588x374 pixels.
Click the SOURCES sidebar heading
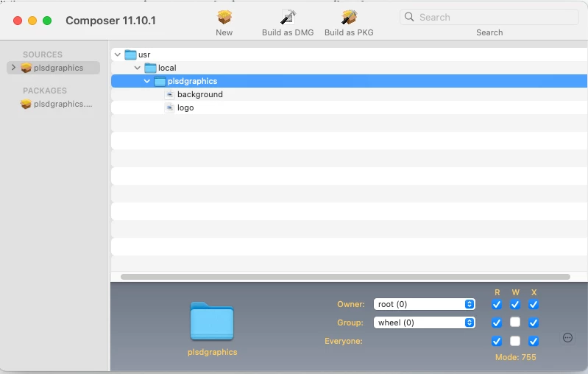click(x=43, y=54)
